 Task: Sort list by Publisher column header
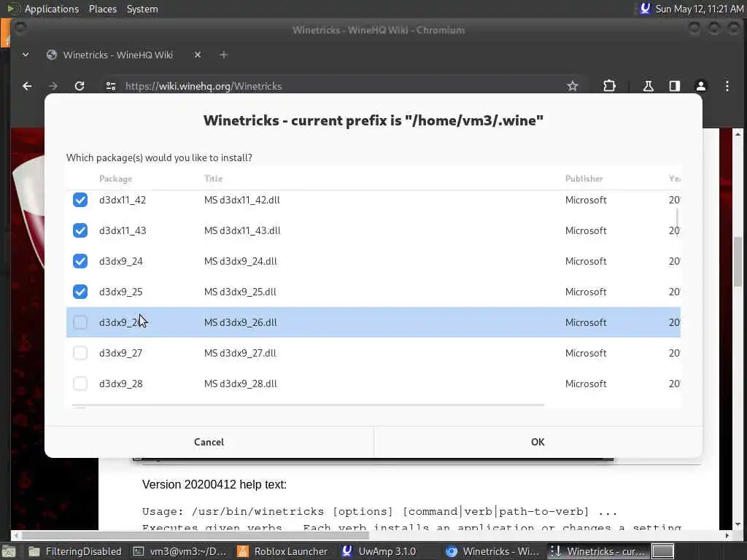(x=584, y=179)
